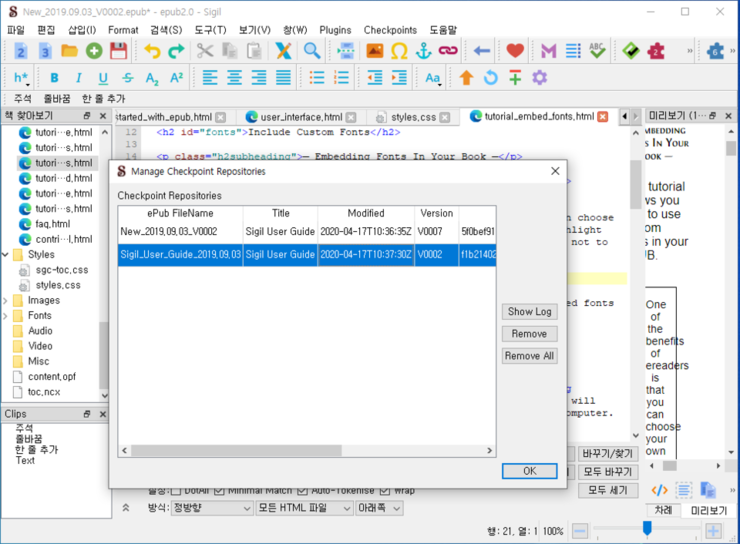Close the tutorial_embed_fonts.html tab
The height and width of the screenshot is (544, 740).
pos(603,117)
